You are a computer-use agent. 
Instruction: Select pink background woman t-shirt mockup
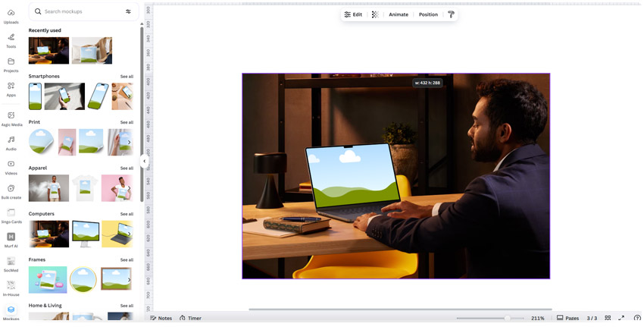click(117, 188)
